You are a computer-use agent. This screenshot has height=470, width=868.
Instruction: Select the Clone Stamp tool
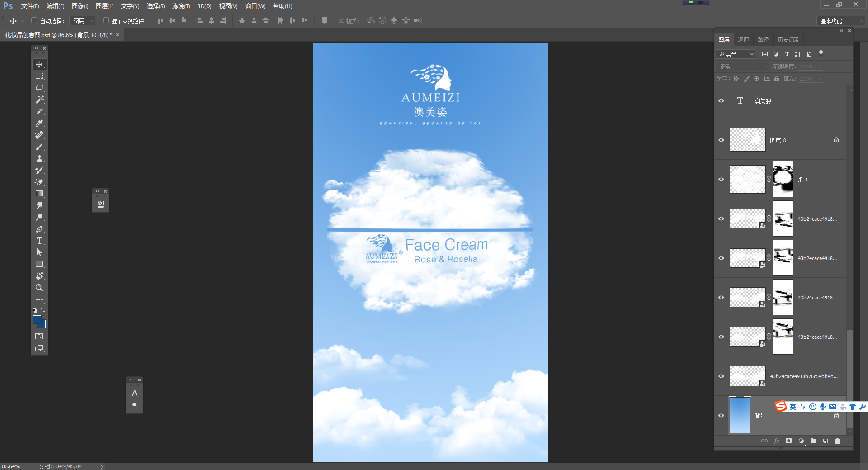pyautogui.click(x=39, y=158)
